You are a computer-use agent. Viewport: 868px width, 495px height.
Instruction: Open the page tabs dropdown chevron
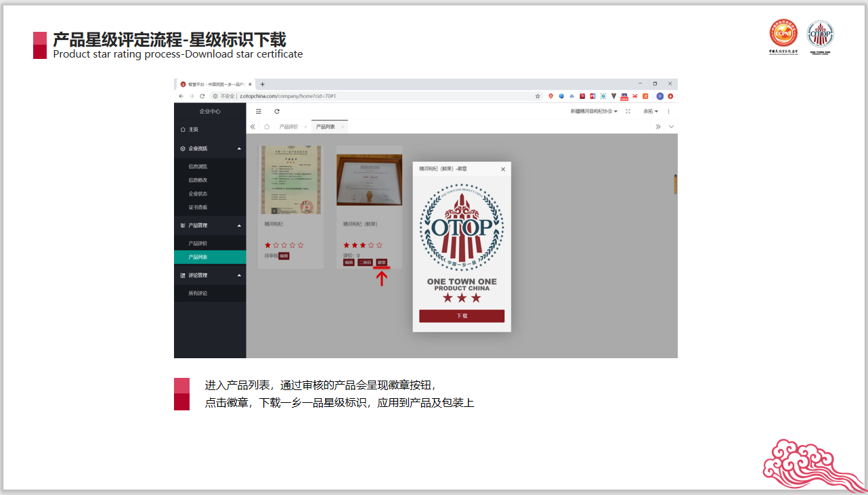(671, 127)
